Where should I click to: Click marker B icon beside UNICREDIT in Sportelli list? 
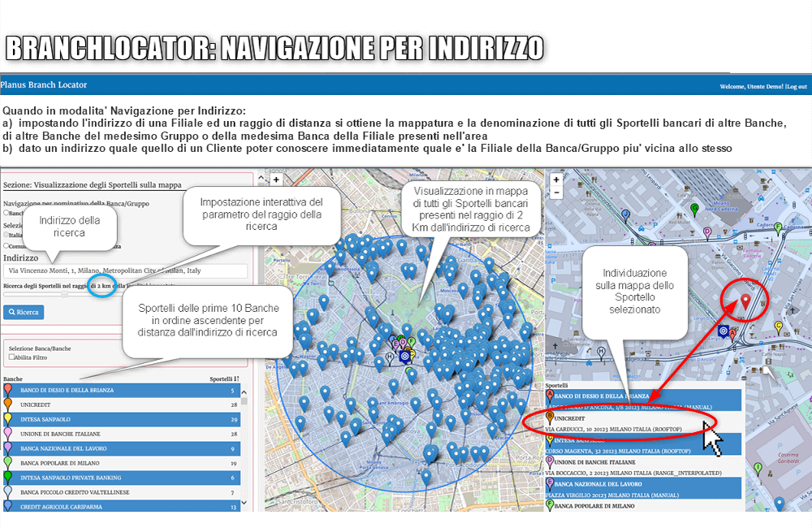click(550, 418)
